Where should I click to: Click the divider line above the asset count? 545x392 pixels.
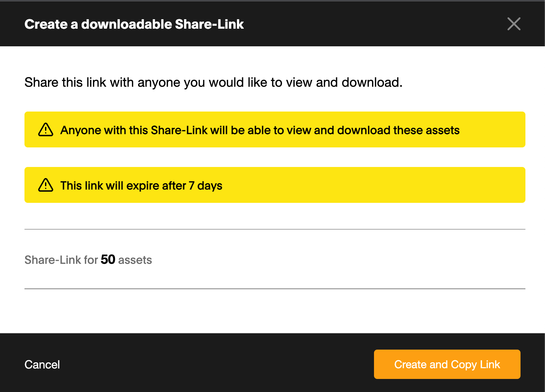pyautogui.click(x=275, y=229)
